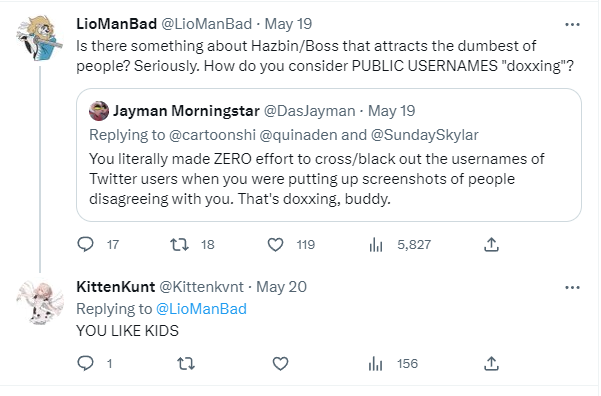The image size is (601, 396).
Task: Like LioManBad's tweet with 119 likes
Action: click(x=275, y=244)
